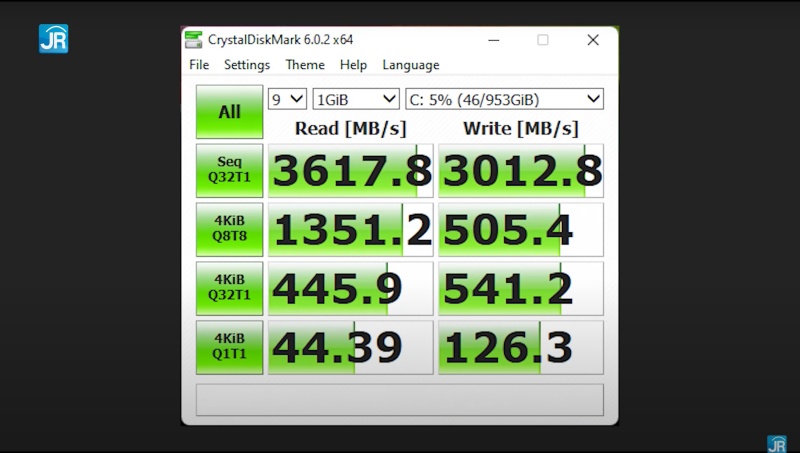Open the test count dropdown showing 9
The width and height of the screenshot is (800, 453).
coord(287,99)
